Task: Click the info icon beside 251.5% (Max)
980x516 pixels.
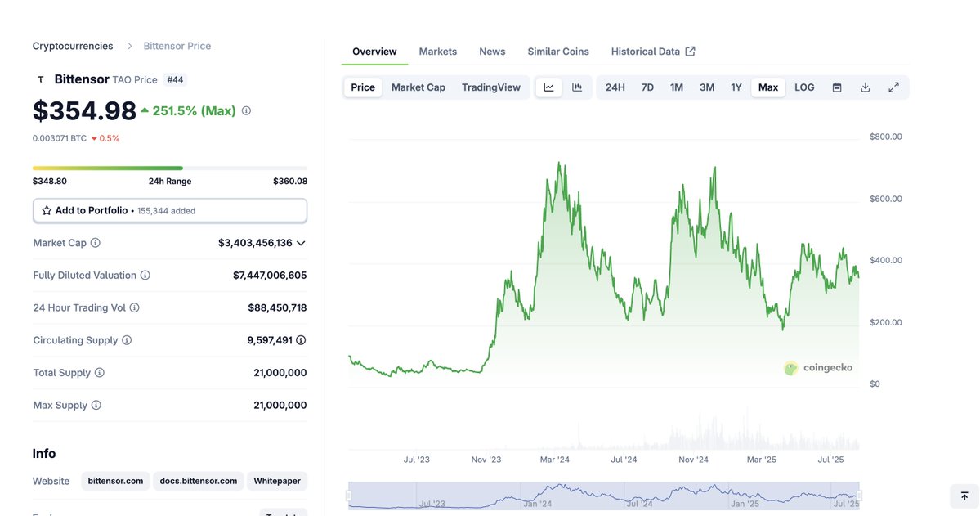Action: pyautogui.click(x=246, y=110)
